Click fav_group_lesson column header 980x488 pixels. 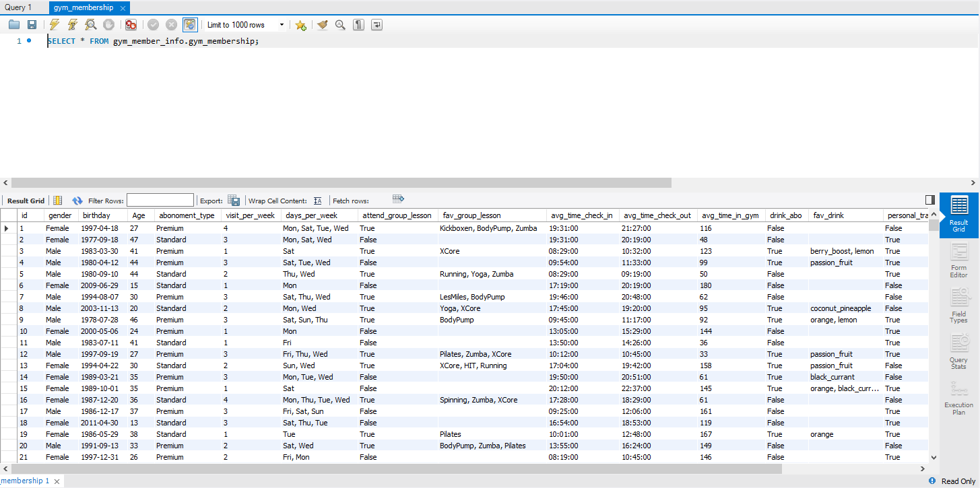492,215
